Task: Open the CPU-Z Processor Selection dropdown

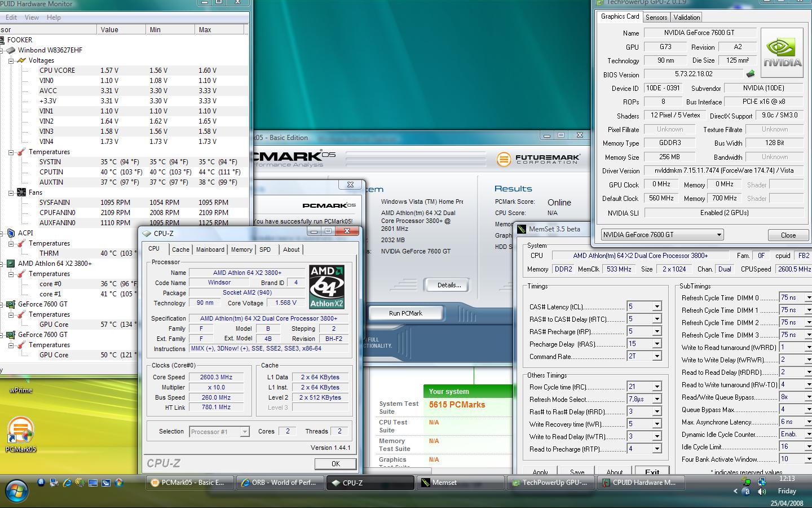Action: point(245,432)
